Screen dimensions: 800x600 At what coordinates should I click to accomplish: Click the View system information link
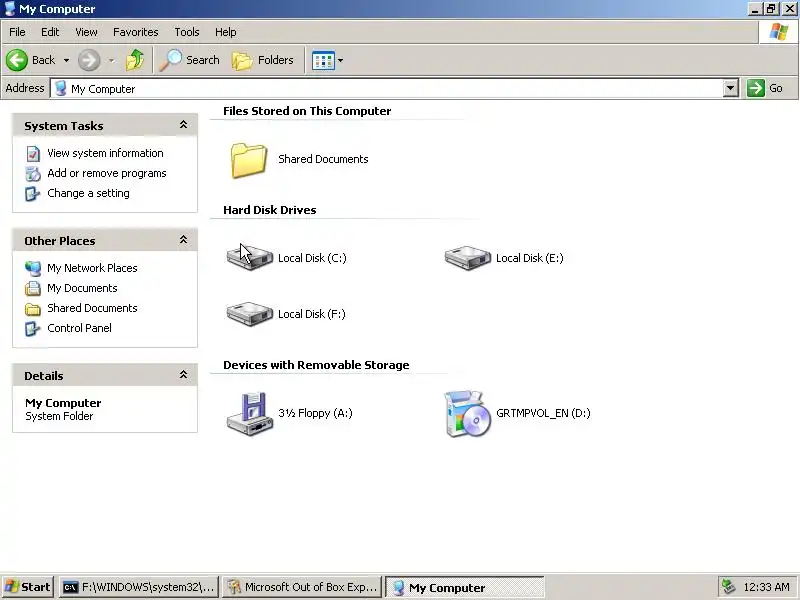(105, 153)
